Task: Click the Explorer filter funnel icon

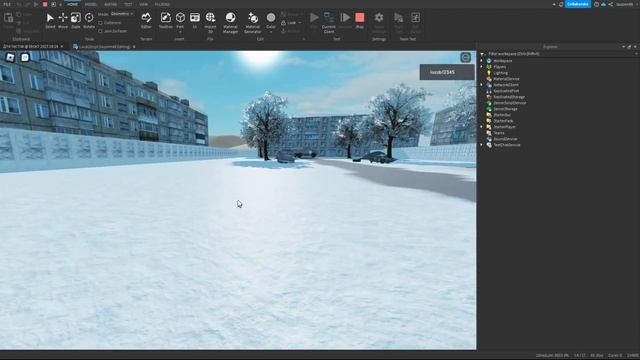Action: point(482,54)
